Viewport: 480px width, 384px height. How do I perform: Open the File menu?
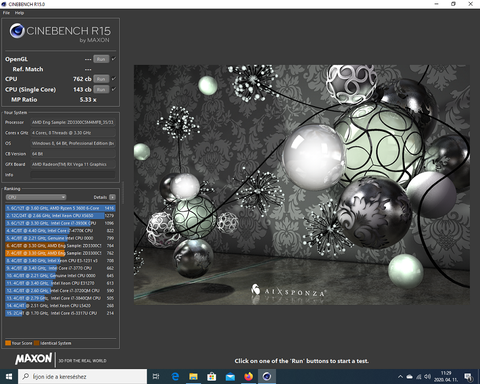click(x=6, y=13)
